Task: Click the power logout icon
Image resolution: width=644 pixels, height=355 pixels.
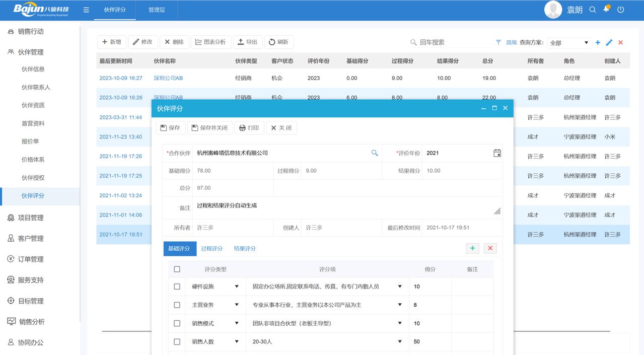Action: (x=621, y=10)
